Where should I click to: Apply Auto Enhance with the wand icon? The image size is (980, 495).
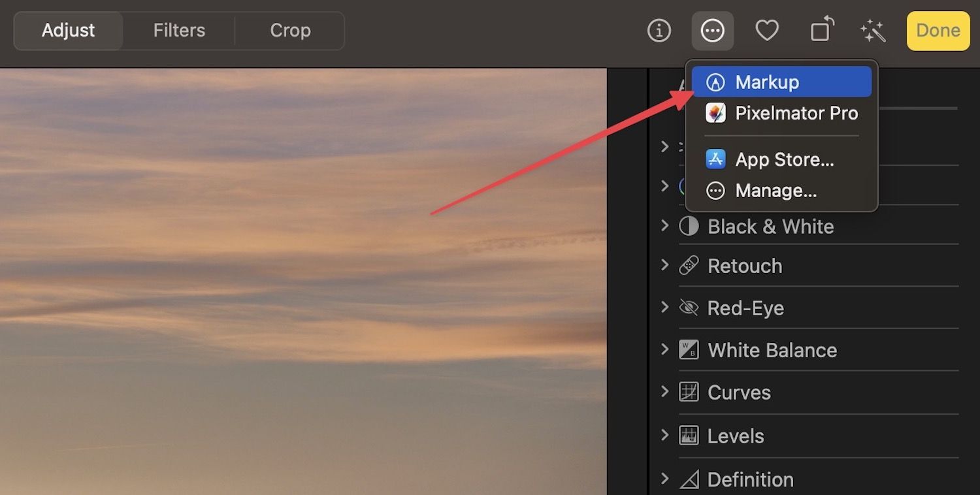(x=874, y=30)
